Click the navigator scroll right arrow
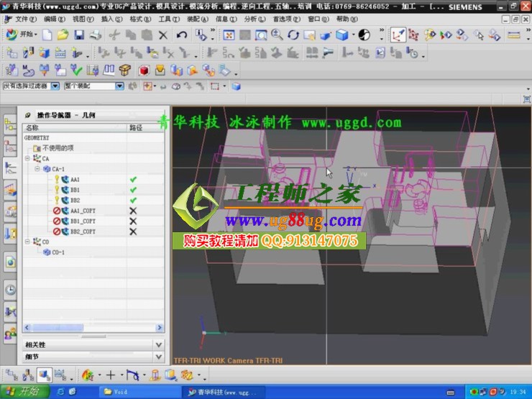Screen dimensions: 532x399 click(x=160, y=327)
